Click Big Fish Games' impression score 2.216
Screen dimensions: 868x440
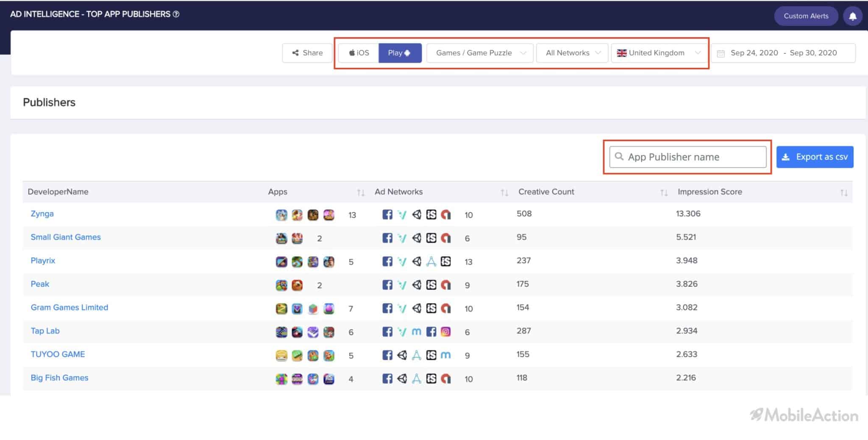pos(686,378)
